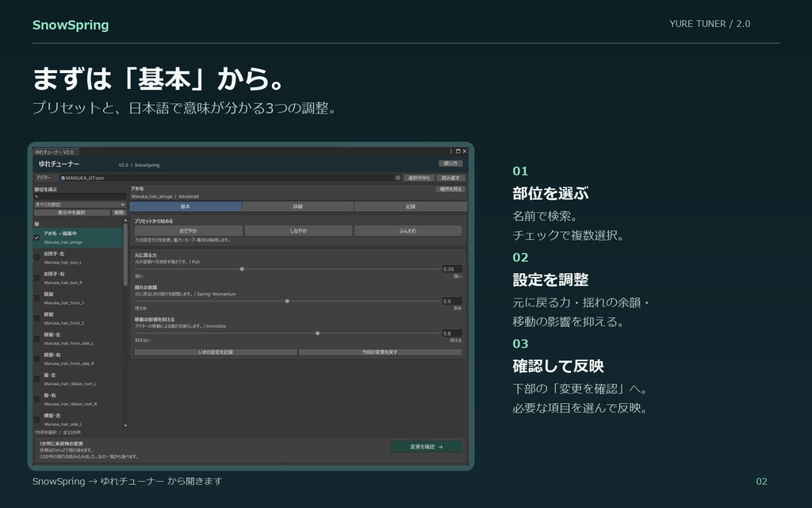Open the avatar object picker circle icon
Viewport: 812px width, 508px height.
pyautogui.click(x=398, y=178)
